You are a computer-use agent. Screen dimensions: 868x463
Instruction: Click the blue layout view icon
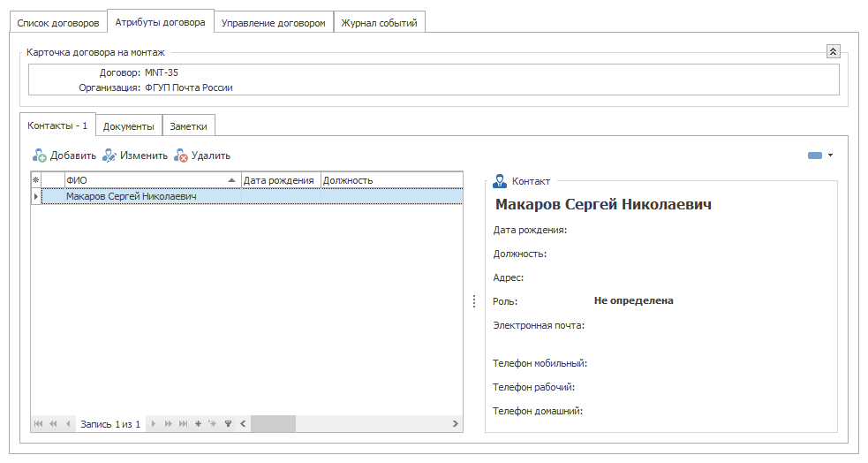click(x=815, y=156)
